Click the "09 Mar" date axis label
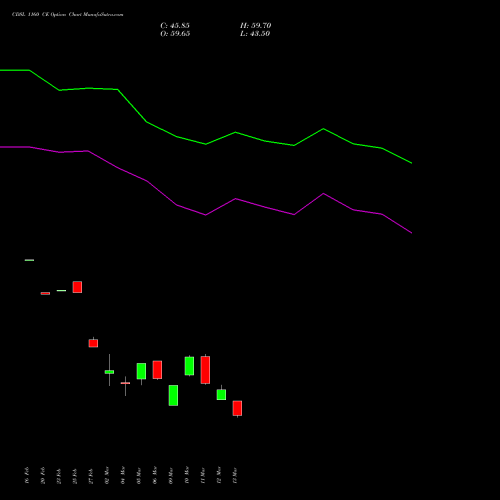500x500 pixels. (171, 475)
